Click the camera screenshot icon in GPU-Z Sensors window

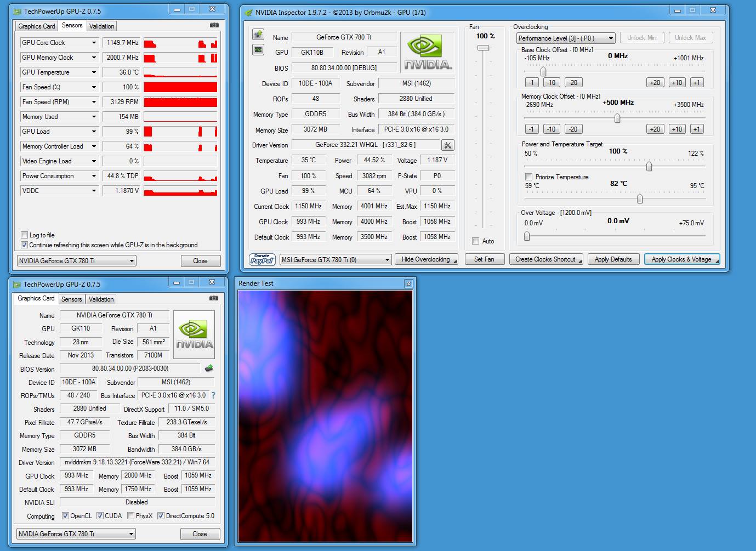(214, 25)
